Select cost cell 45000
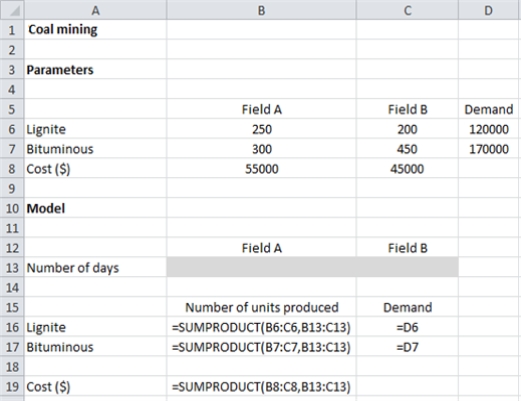521x401 pixels. (x=407, y=169)
